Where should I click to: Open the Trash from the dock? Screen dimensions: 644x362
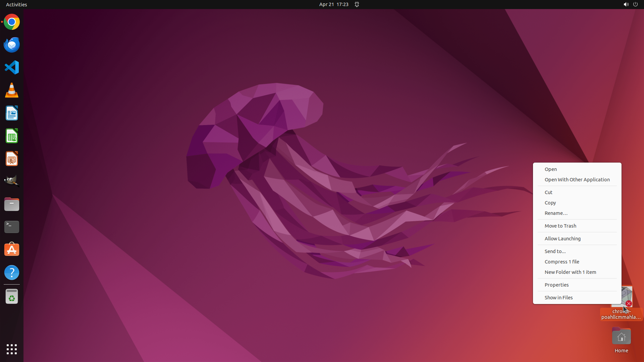click(x=12, y=297)
